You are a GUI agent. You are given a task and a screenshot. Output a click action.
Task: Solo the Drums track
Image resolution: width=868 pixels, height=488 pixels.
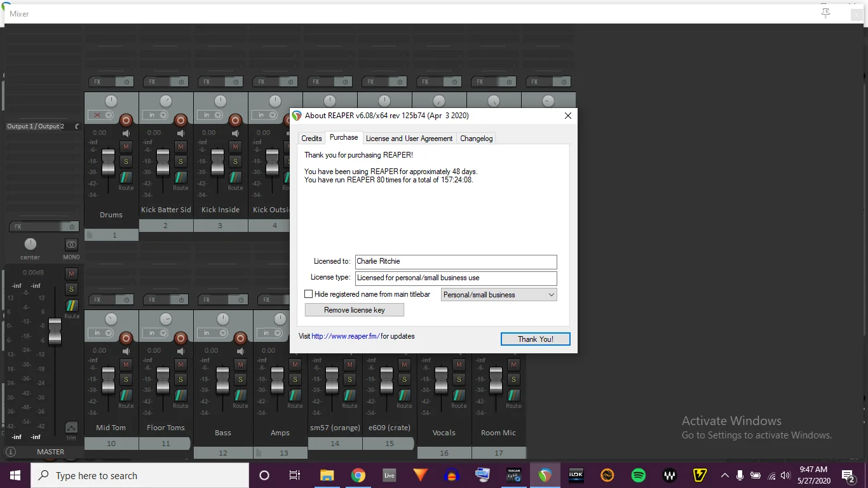[x=126, y=161]
